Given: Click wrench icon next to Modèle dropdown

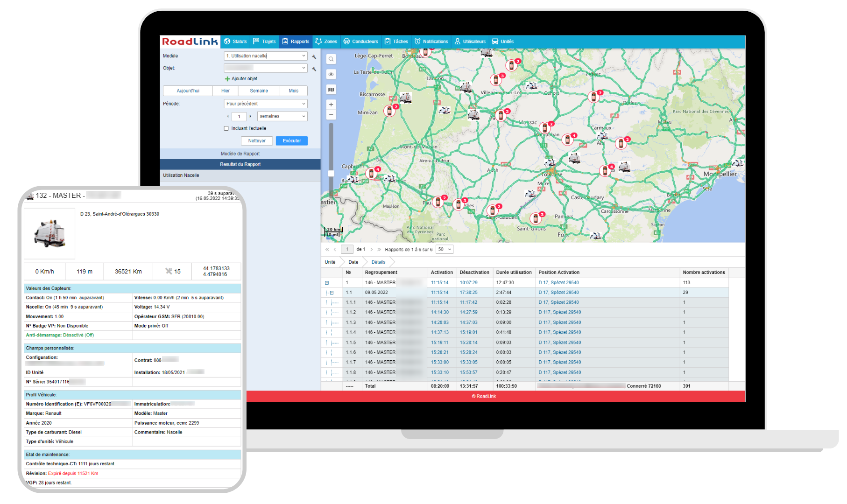Looking at the screenshot, I should [314, 56].
